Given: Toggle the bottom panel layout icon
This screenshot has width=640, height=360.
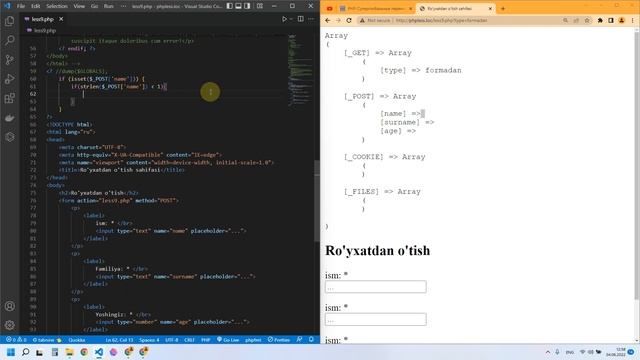Looking at the screenshot, I should click(238, 6).
